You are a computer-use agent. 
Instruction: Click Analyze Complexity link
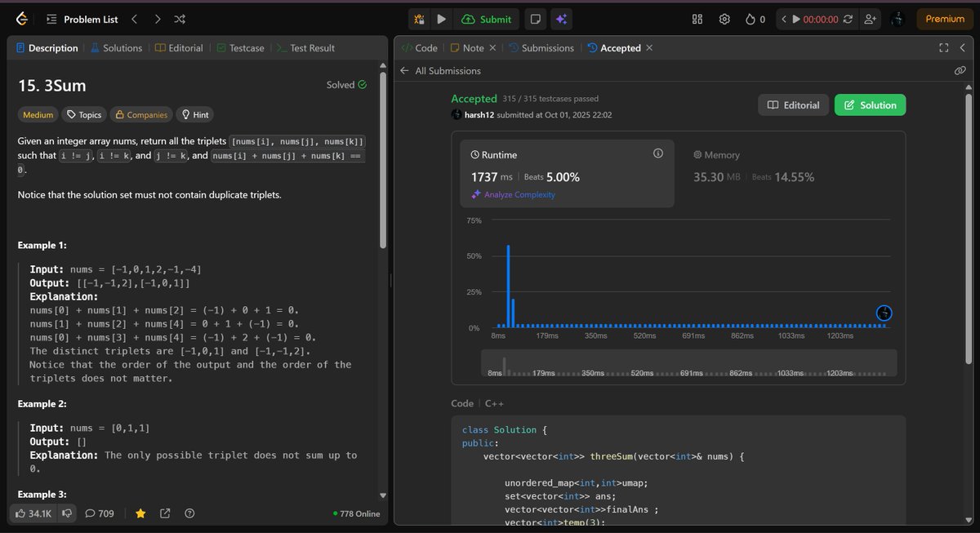pyautogui.click(x=514, y=195)
